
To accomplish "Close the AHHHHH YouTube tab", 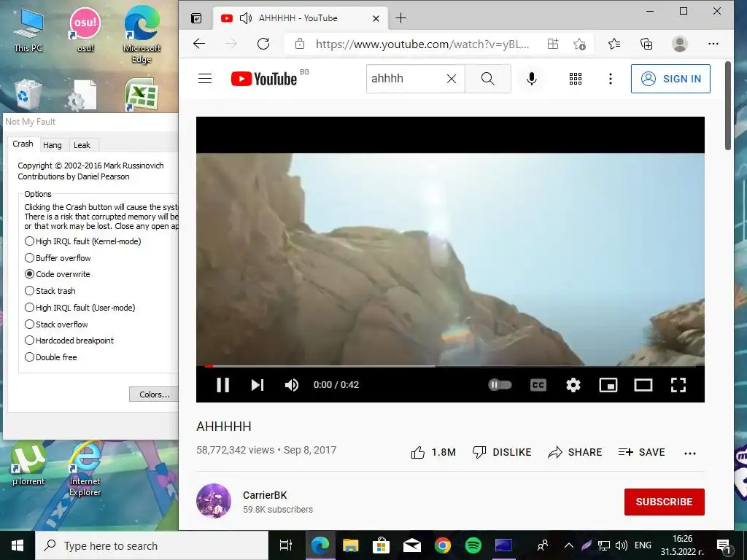I will click(x=376, y=18).
